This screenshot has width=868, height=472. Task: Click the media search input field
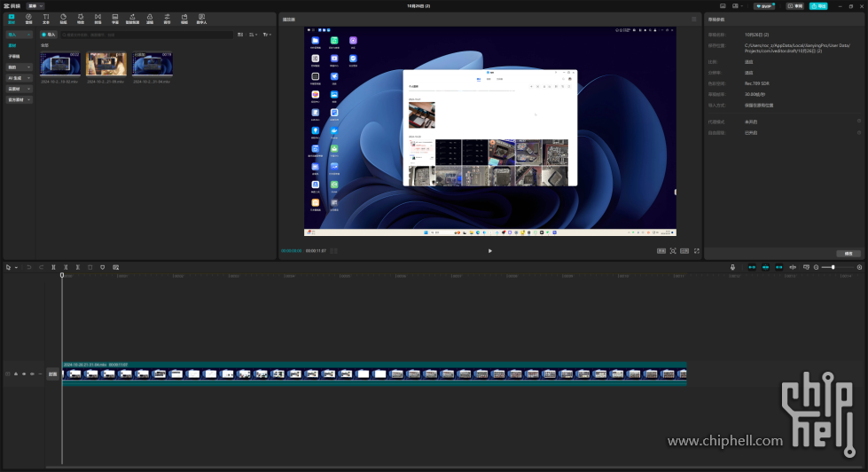point(146,35)
